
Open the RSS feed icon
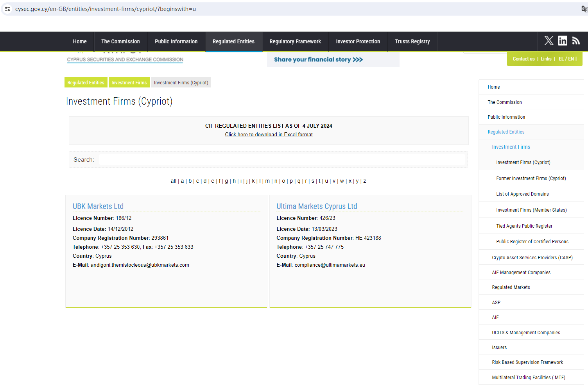click(x=576, y=41)
